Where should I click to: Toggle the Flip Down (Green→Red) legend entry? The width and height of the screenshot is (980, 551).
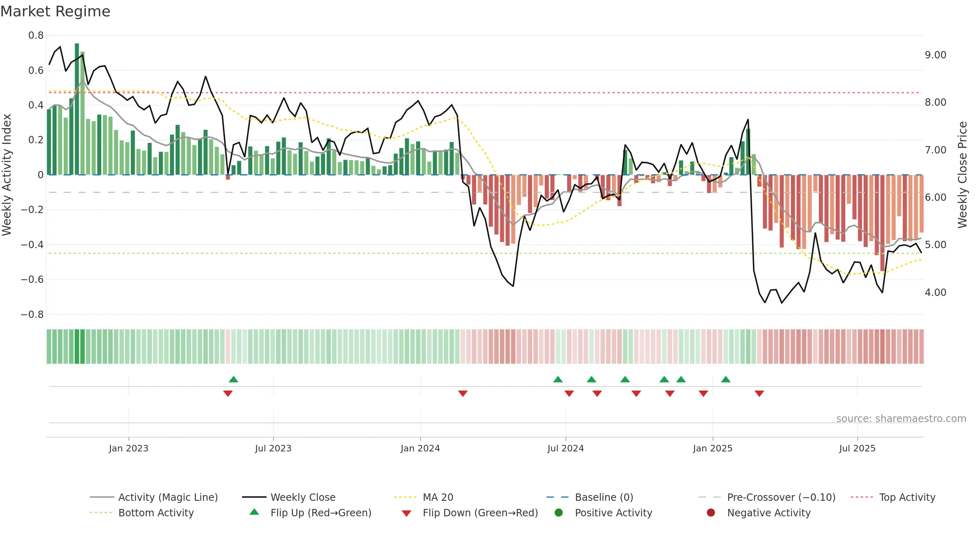[470, 513]
